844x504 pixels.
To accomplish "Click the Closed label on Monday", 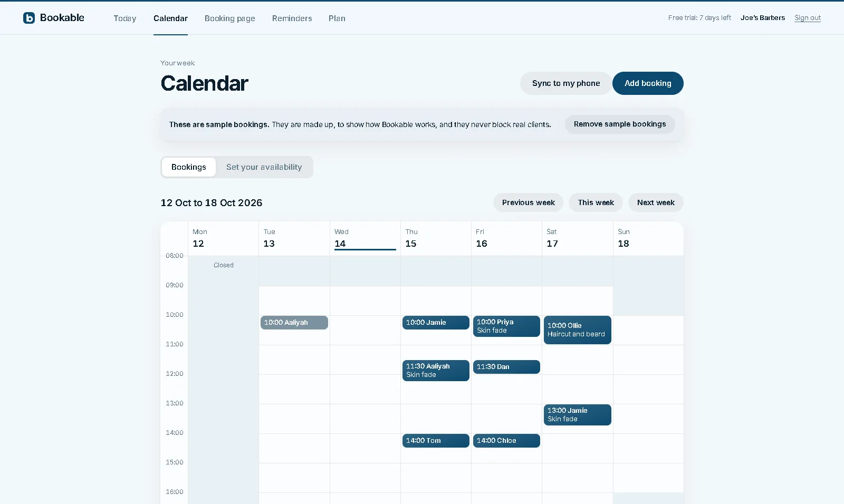I will (x=224, y=265).
